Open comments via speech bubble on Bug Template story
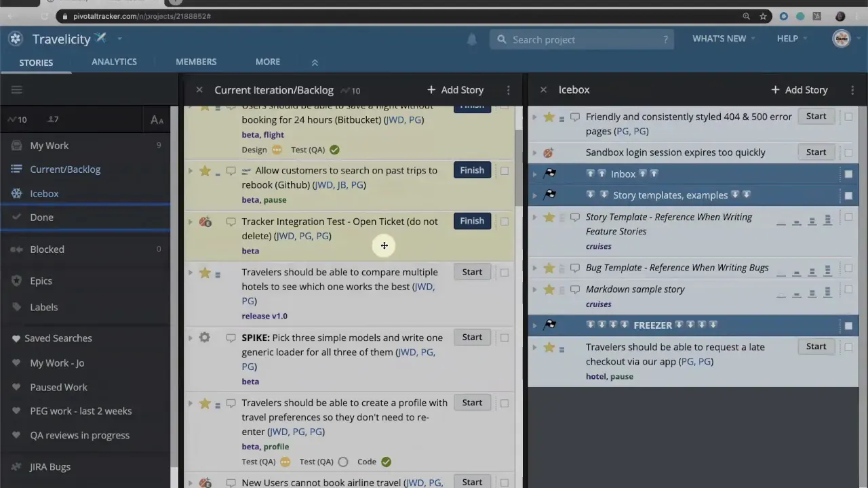The image size is (868, 488). (574, 267)
